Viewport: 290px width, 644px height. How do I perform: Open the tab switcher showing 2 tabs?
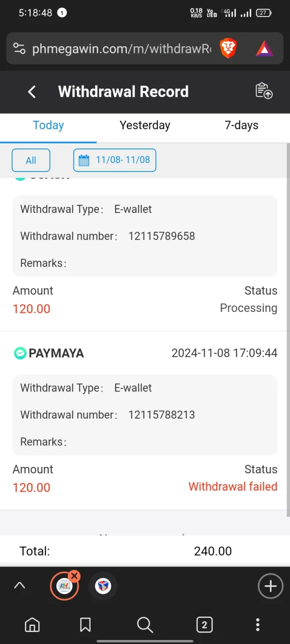(x=204, y=625)
